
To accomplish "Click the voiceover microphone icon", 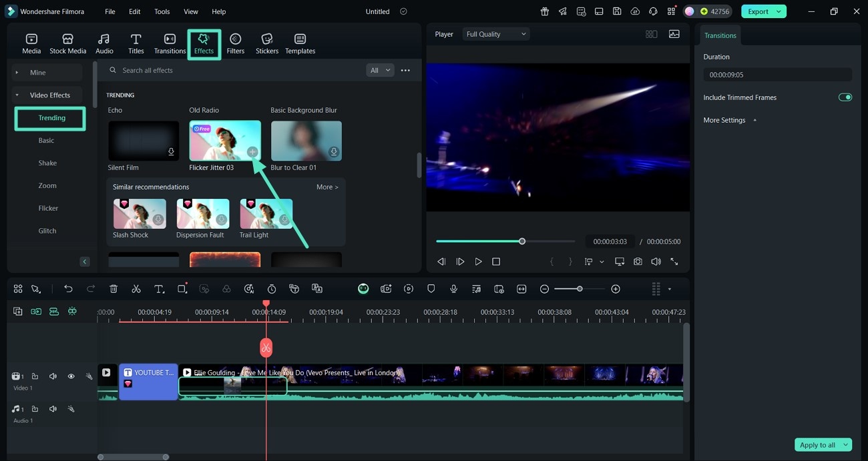I will pos(453,289).
